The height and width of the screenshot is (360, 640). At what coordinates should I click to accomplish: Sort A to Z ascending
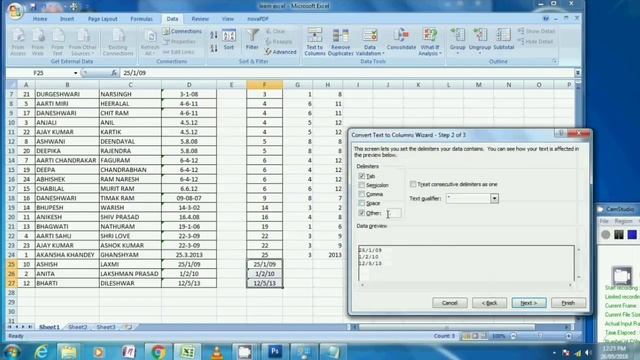coord(213,36)
